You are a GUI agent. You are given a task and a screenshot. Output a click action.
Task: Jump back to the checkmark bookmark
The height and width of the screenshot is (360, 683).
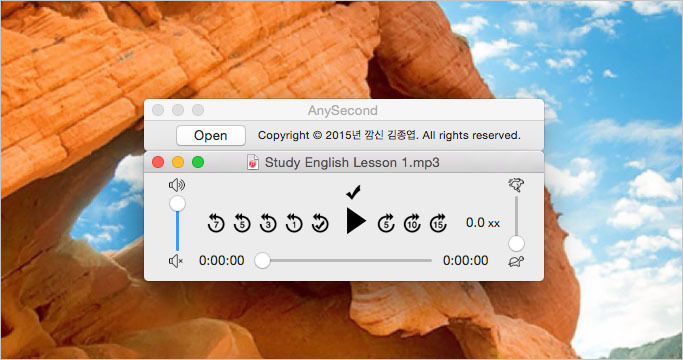coord(320,223)
